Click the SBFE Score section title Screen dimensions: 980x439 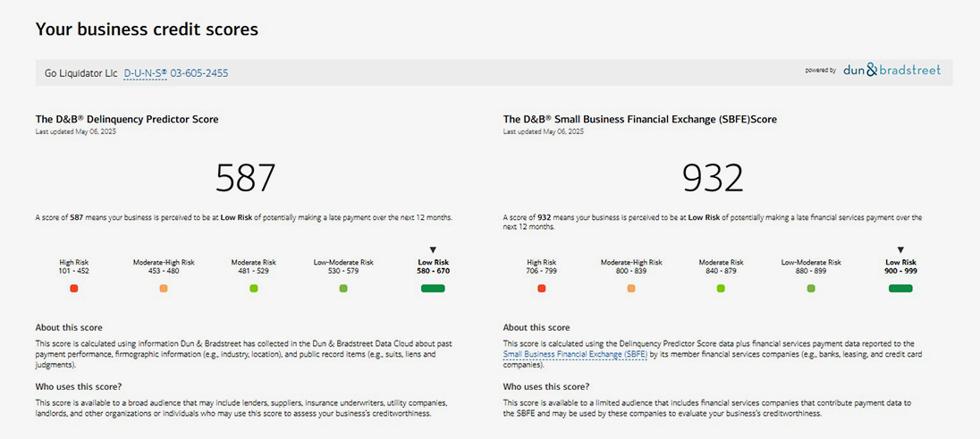[640, 119]
